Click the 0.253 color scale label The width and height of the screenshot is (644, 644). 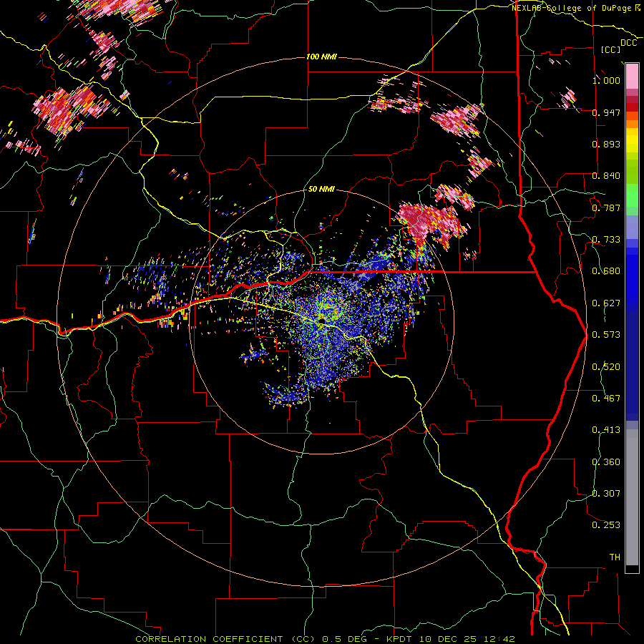(606, 525)
